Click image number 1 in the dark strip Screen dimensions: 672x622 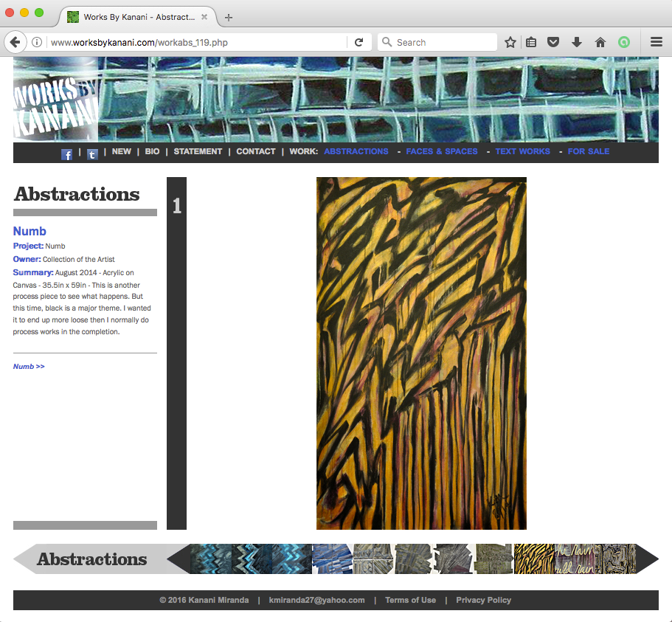pyautogui.click(x=176, y=206)
